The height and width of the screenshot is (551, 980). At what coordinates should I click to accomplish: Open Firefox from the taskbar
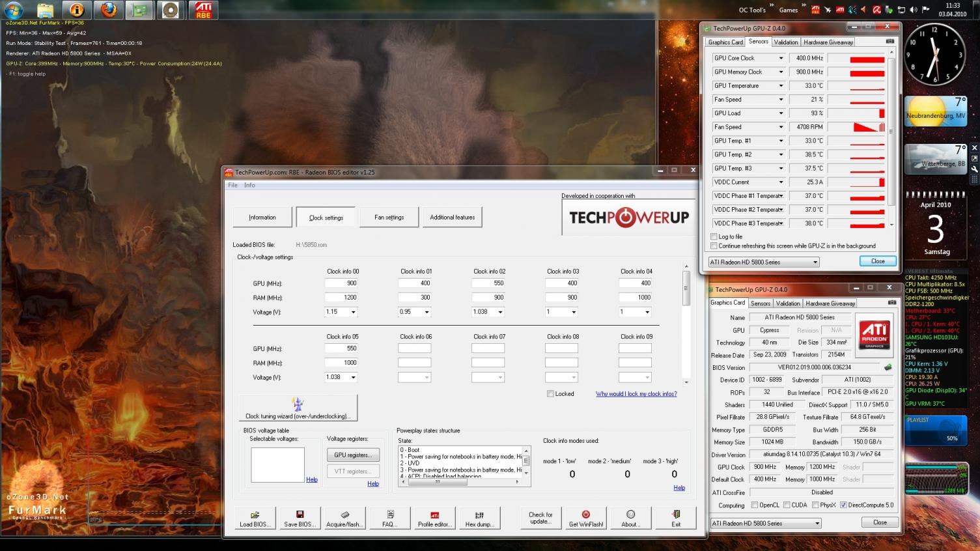click(109, 10)
